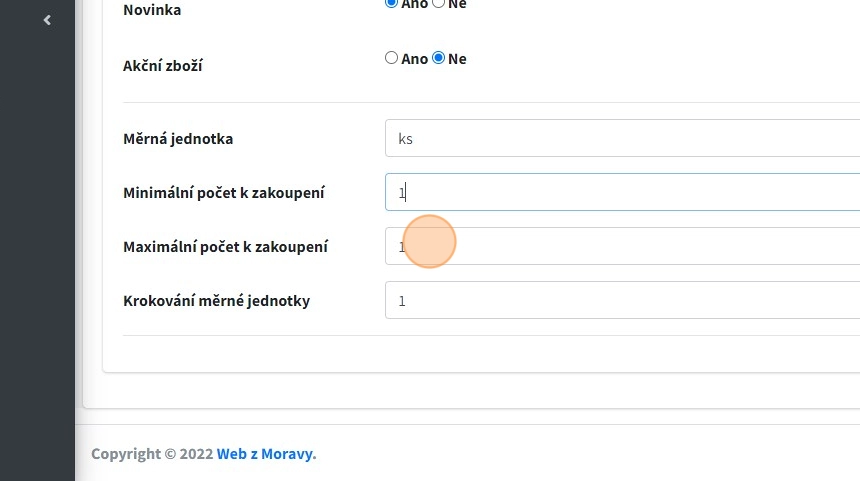Focus the Maximální počet k zakoupení field

pyautogui.click(x=620, y=246)
